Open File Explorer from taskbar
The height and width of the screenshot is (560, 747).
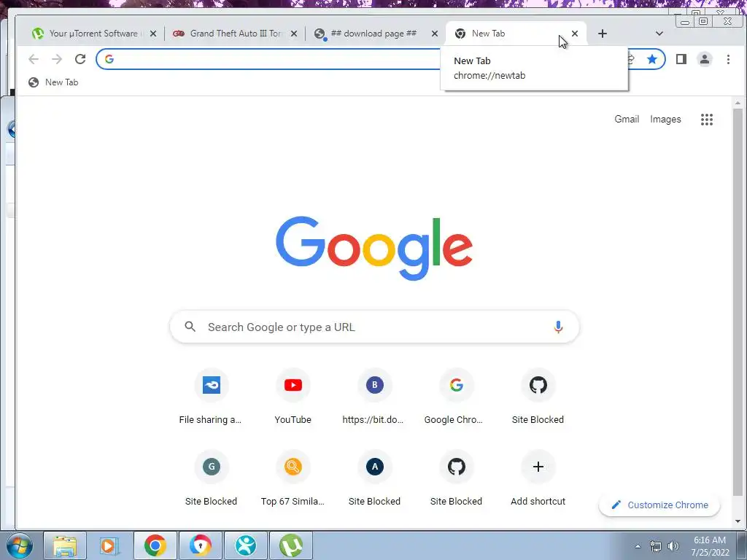tap(65, 545)
